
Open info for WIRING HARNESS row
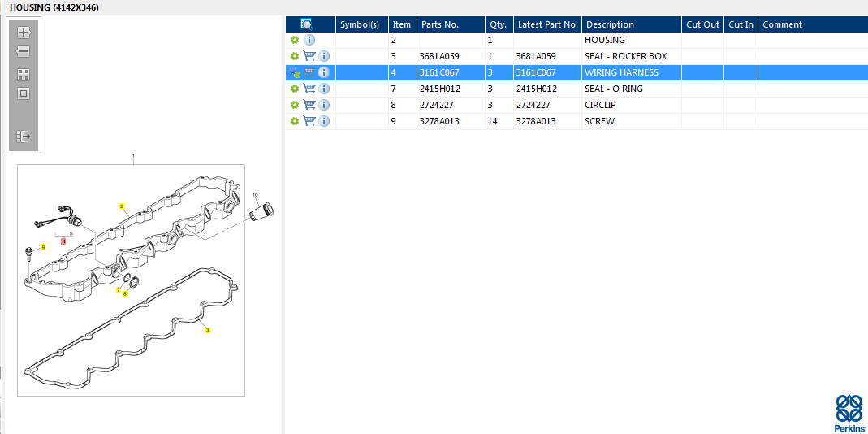tap(325, 72)
